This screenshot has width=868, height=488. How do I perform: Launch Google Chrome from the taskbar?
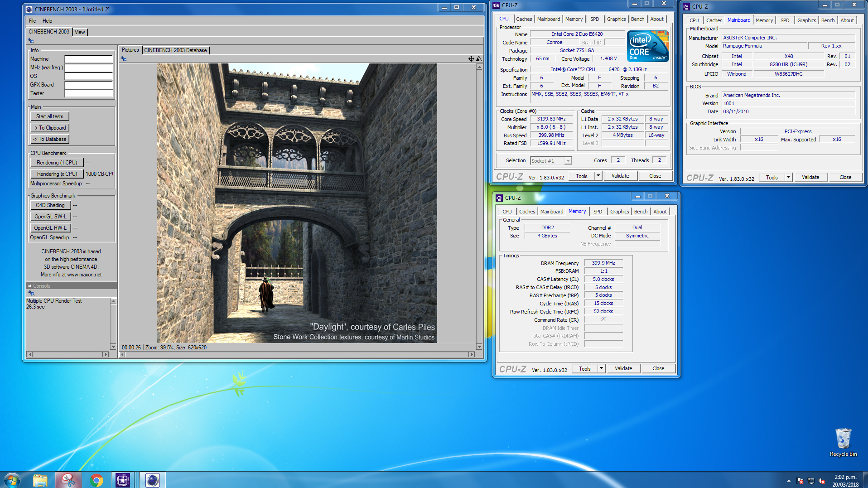point(96,480)
